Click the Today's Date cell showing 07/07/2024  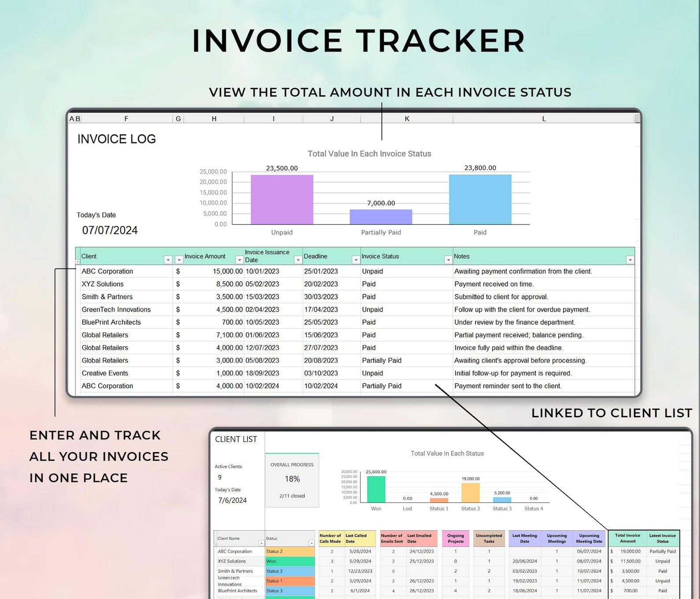(110, 230)
